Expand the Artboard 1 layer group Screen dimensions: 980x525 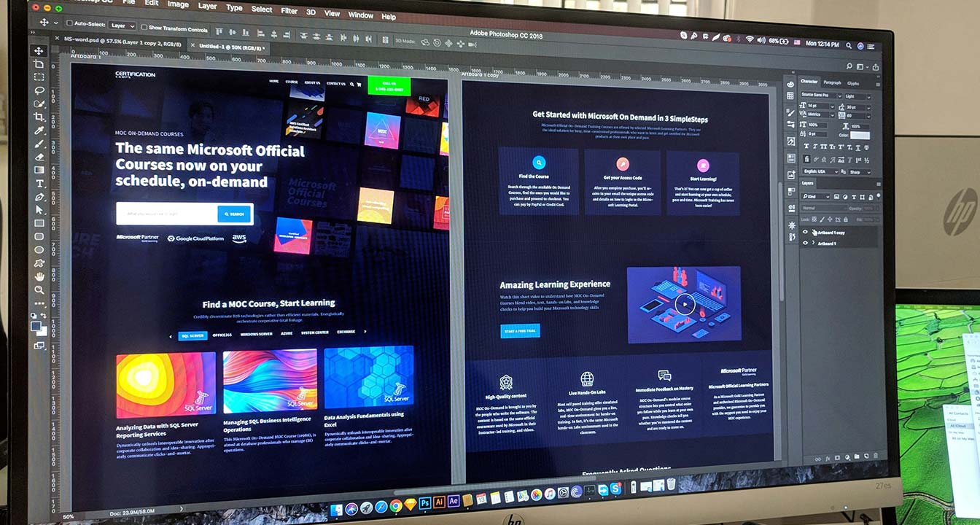813,244
